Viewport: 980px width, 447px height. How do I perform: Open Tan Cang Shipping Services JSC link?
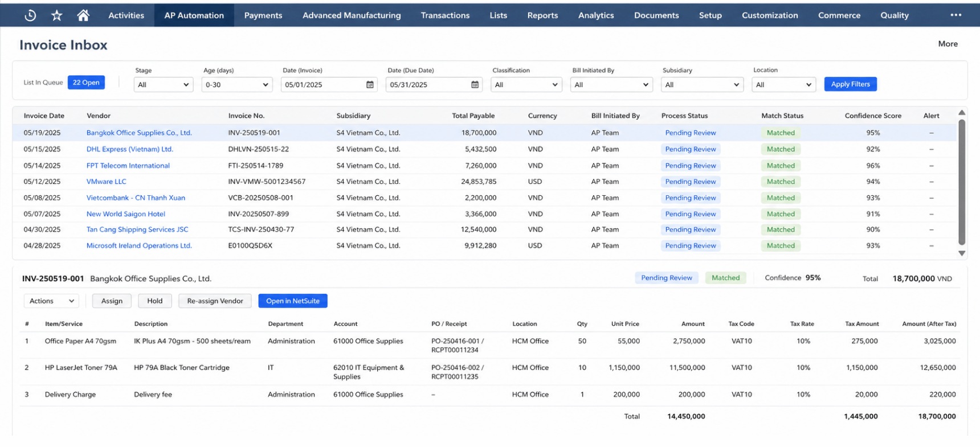click(137, 229)
